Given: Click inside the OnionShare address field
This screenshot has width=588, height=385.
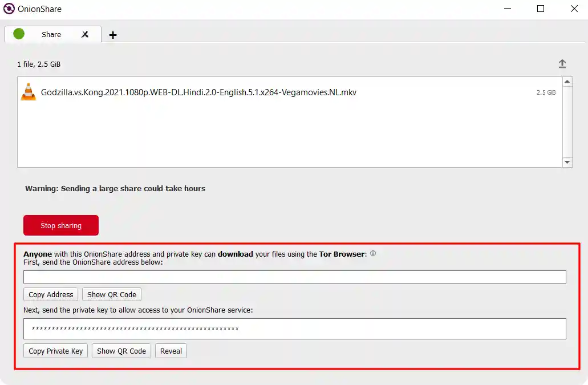Looking at the screenshot, I should click(x=294, y=277).
